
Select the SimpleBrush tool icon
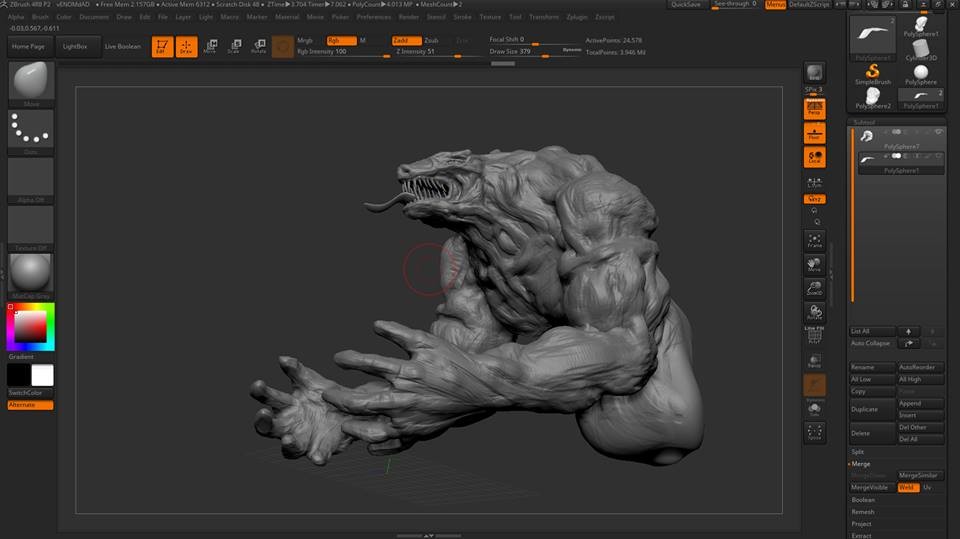pos(872,74)
